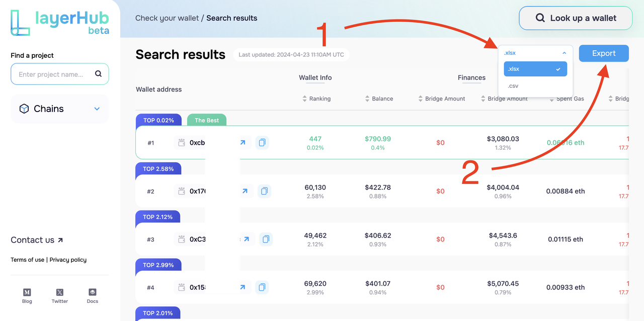
Task: Click ranking value 49,462
Action: 315,235
